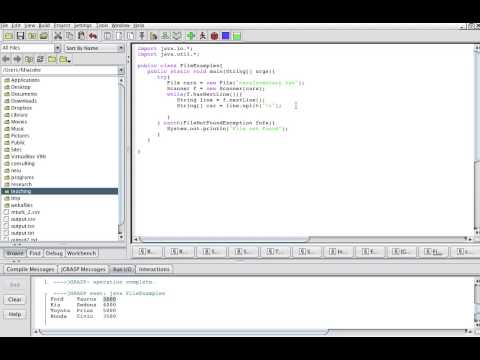Open the Build menu
The height and width of the screenshot is (360, 480).
pos(44,26)
